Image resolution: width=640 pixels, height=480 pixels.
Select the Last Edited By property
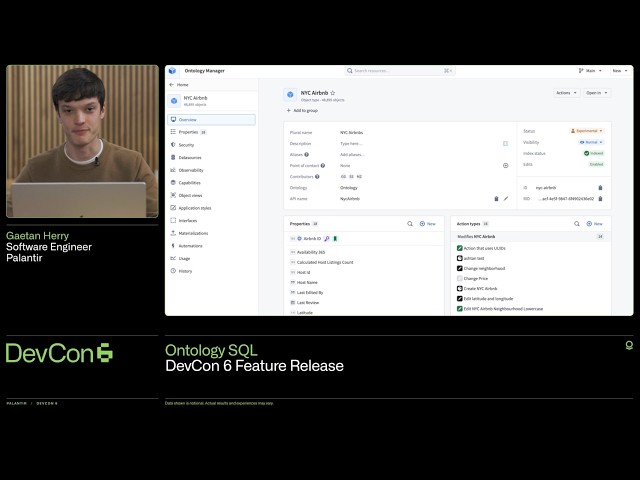pyautogui.click(x=310, y=293)
